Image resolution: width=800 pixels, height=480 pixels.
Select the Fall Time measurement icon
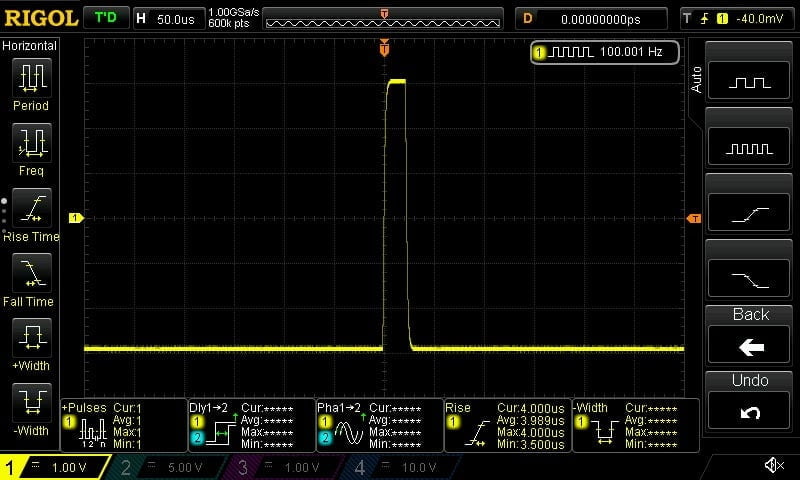coord(32,273)
